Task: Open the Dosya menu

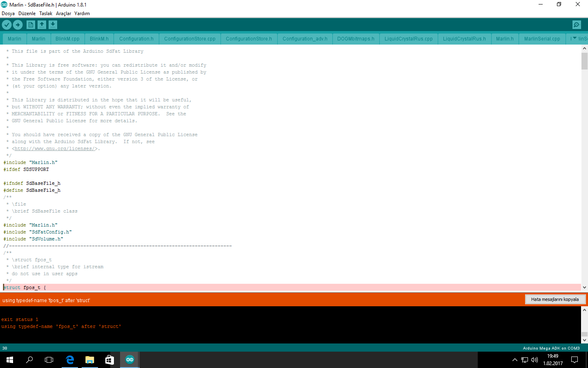Action: tap(8, 13)
